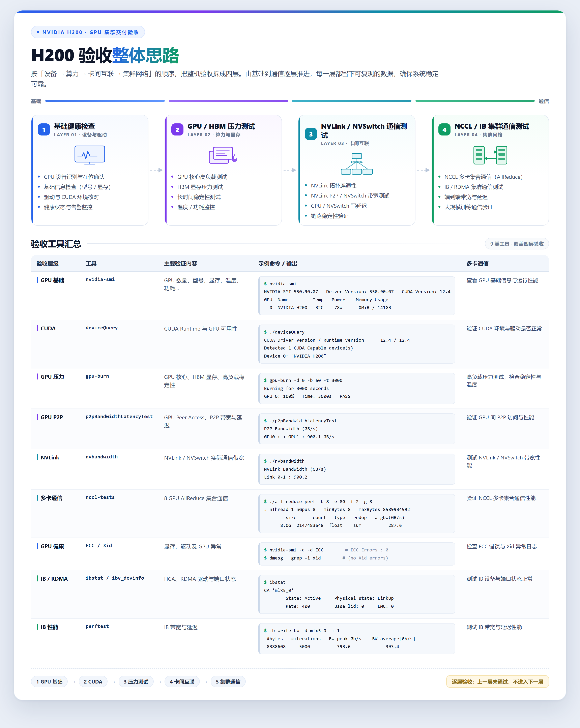
Task: Click the perftest tool name
Action: 97,626
